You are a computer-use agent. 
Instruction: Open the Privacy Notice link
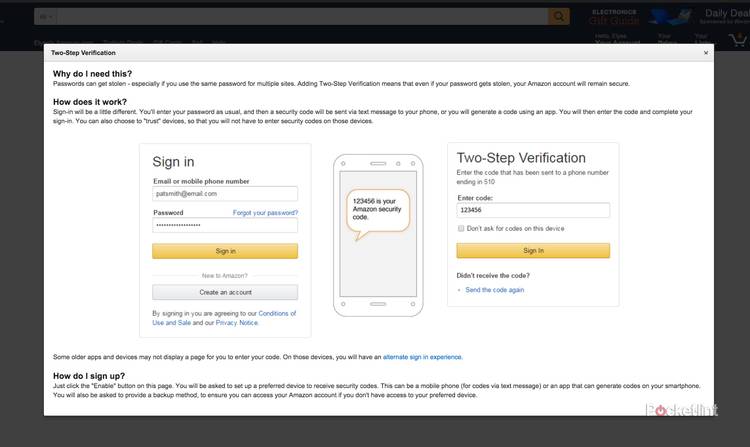[237, 323]
